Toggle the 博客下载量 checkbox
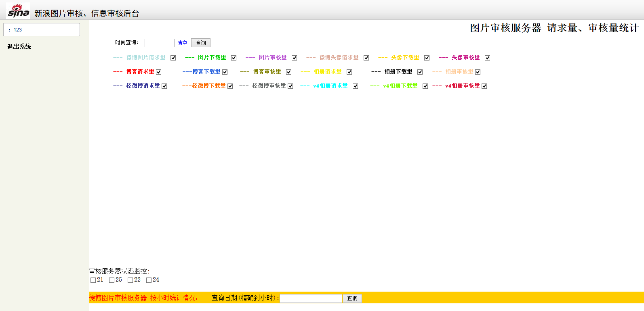 (225, 72)
